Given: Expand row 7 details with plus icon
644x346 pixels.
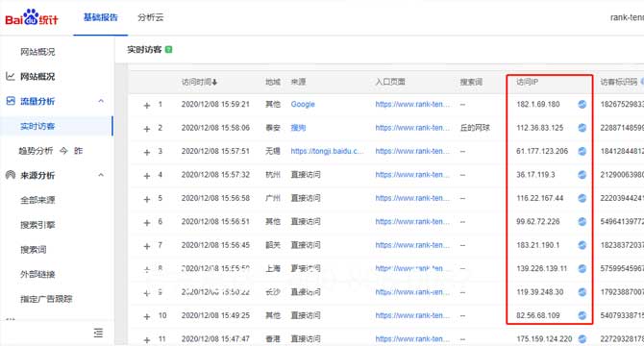Looking at the screenshot, I should click(x=147, y=246).
